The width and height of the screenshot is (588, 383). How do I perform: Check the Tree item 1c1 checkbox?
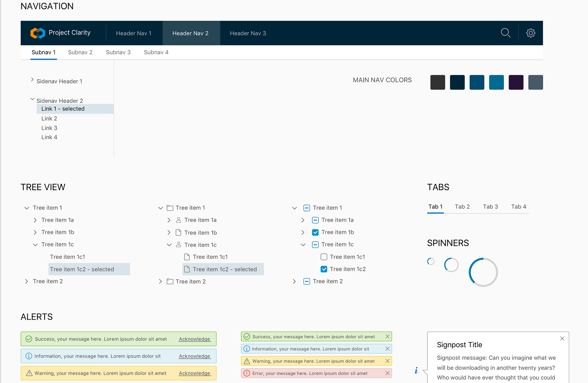[324, 257]
